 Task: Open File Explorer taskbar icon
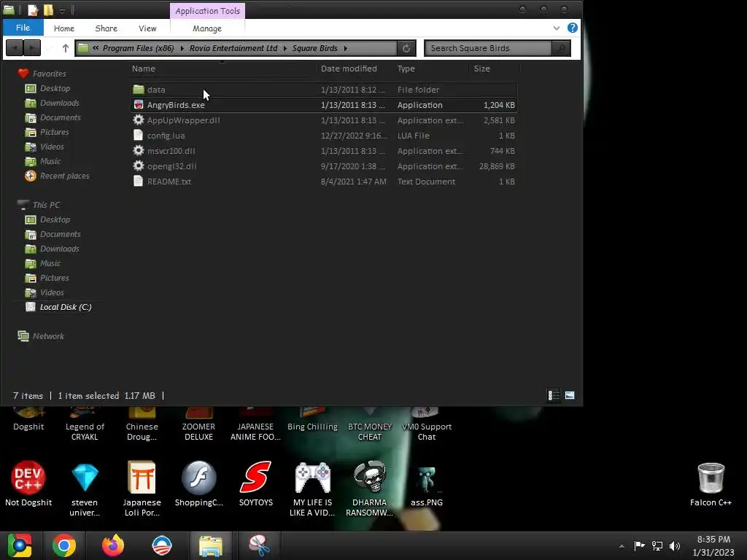(x=211, y=545)
